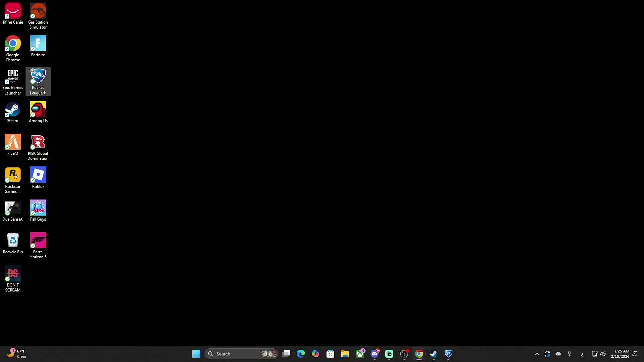Select the Forza Horizon 5 shortcut
The image size is (644, 362).
(38, 246)
